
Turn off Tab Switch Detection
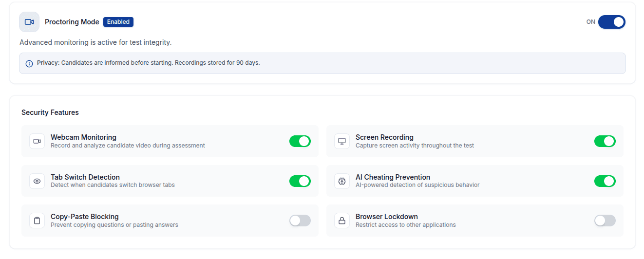[300, 181]
